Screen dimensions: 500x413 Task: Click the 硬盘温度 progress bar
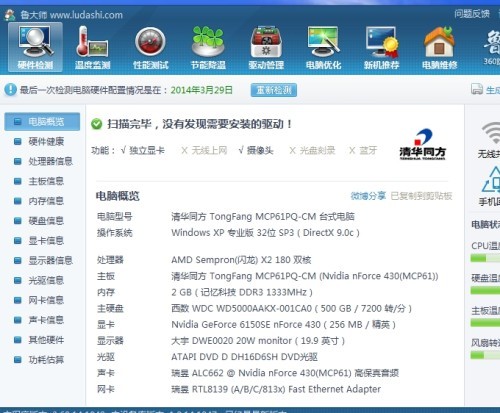485,290
